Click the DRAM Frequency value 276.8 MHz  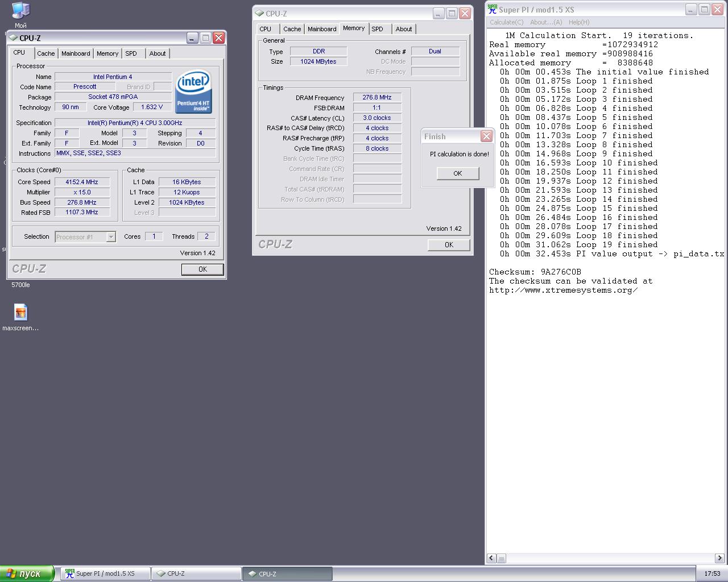[x=377, y=97]
